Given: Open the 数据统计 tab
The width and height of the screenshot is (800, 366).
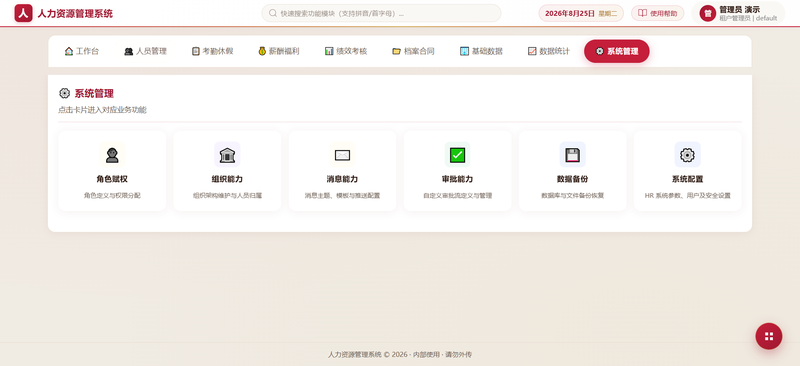Looking at the screenshot, I should [548, 51].
